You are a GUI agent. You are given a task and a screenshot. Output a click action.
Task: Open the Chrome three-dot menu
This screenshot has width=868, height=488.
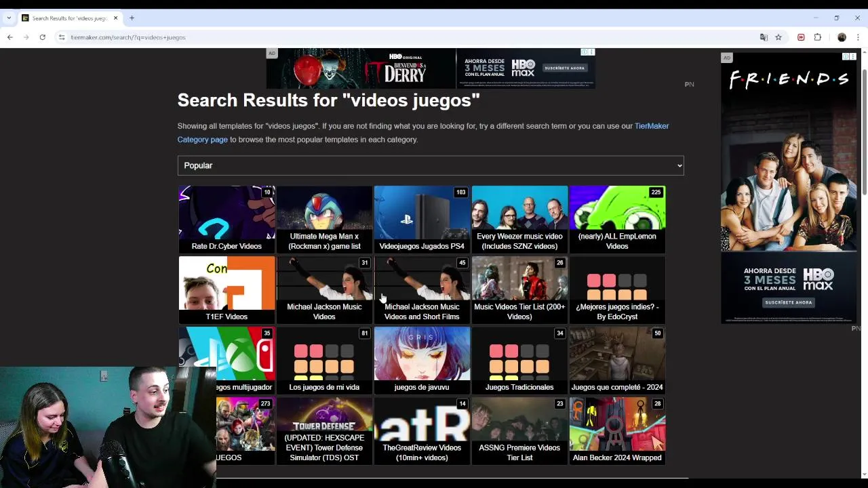858,37
